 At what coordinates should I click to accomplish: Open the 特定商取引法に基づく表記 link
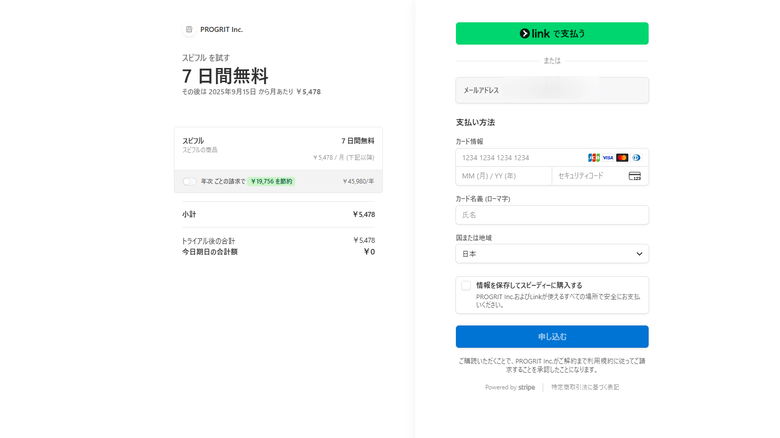point(585,387)
